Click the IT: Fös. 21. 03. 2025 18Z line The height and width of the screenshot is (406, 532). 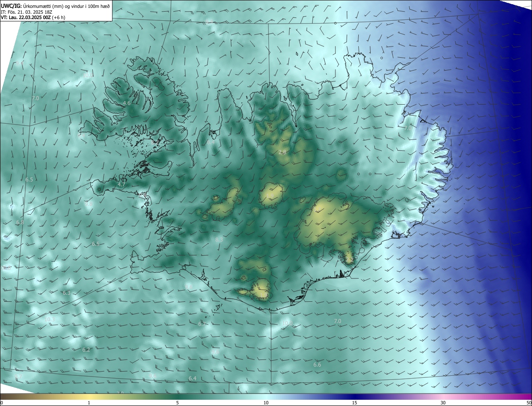pos(27,12)
